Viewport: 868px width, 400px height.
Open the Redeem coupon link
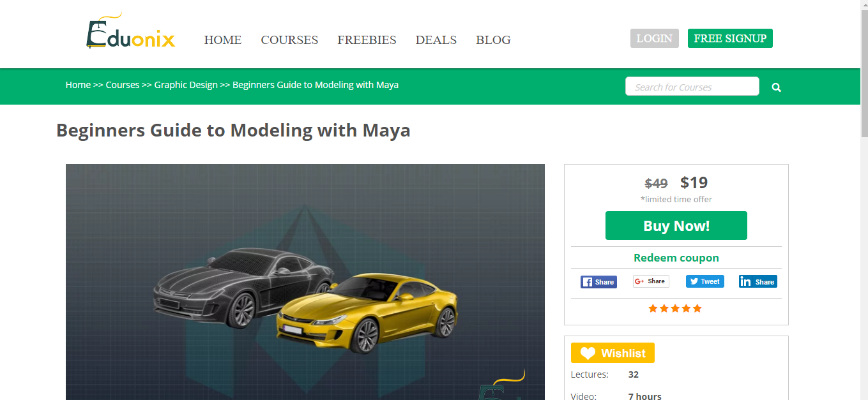point(676,258)
